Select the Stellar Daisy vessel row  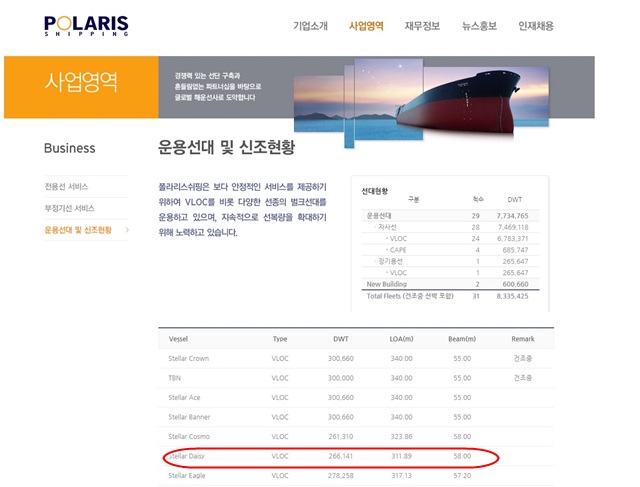pos(356,456)
